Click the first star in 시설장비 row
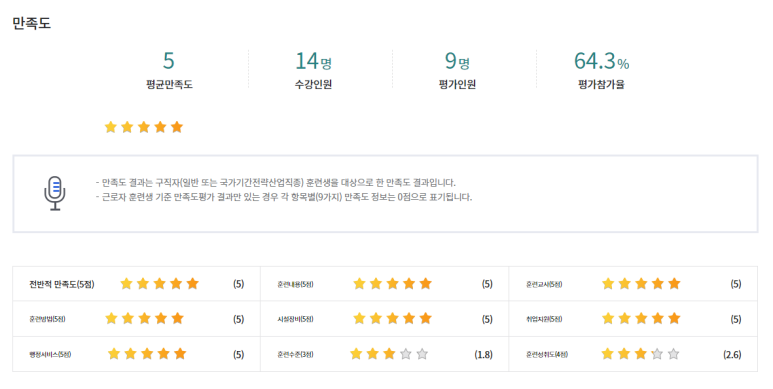 coord(359,318)
